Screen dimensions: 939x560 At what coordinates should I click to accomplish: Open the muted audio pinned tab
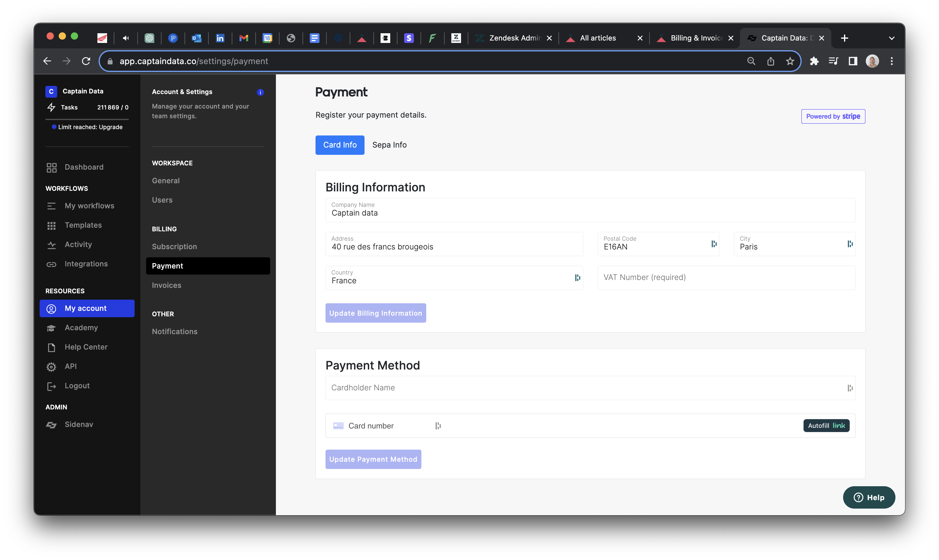pos(126,38)
